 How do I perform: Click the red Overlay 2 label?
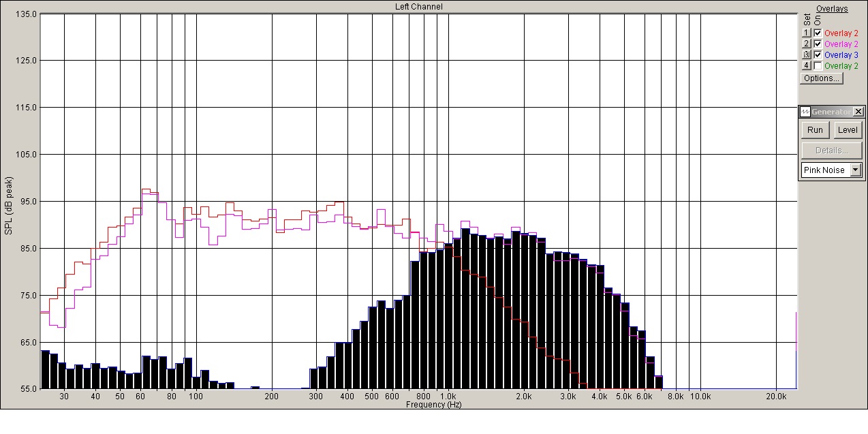pyautogui.click(x=841, y=33)
